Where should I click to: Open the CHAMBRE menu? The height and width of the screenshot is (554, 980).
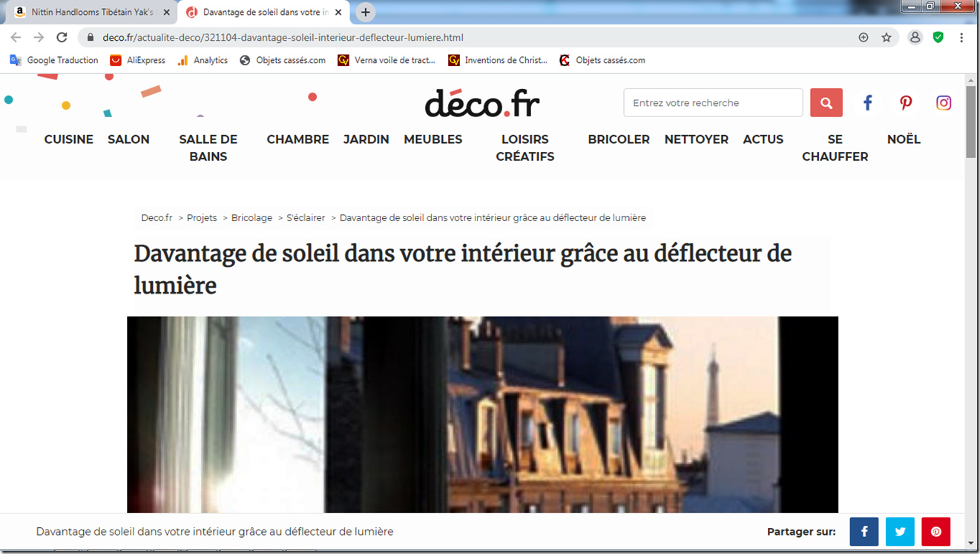[x=297, y=139]
